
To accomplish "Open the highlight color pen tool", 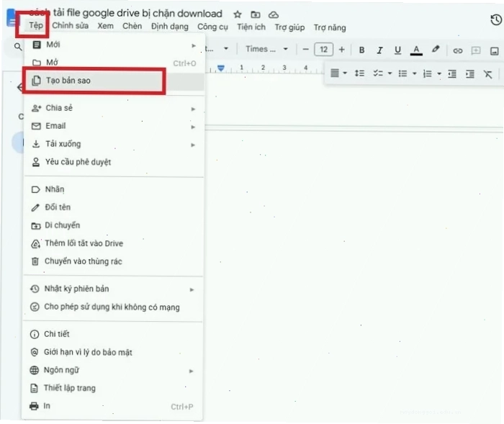I will (x=436, y=49).
